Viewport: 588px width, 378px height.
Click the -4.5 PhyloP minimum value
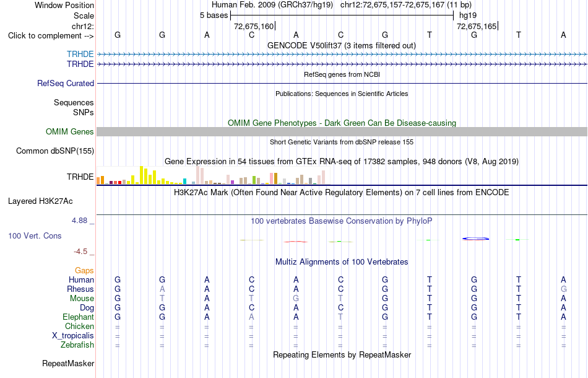(80, 252)
